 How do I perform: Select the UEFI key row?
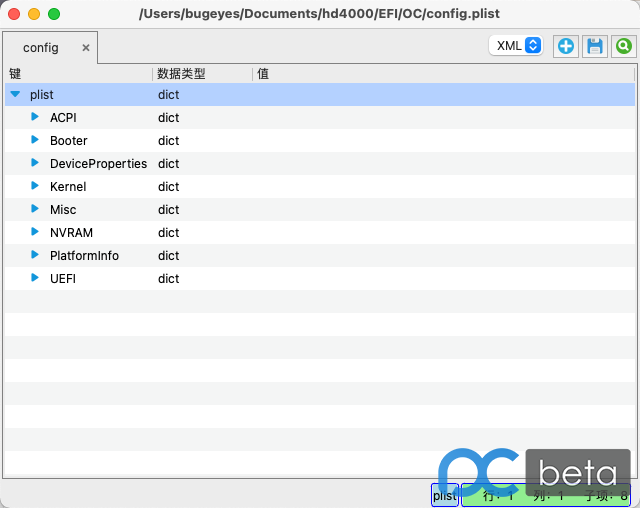click(x=320, y=278)
